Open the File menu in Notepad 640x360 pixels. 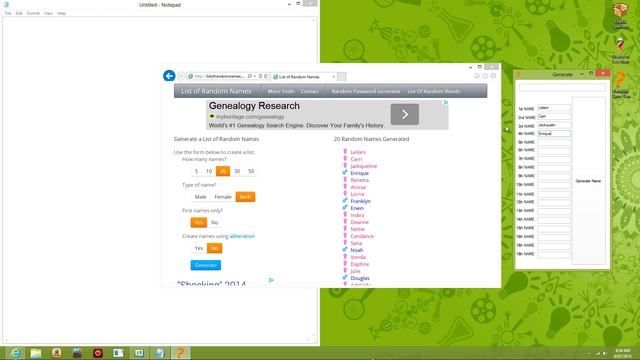[8, 13]
